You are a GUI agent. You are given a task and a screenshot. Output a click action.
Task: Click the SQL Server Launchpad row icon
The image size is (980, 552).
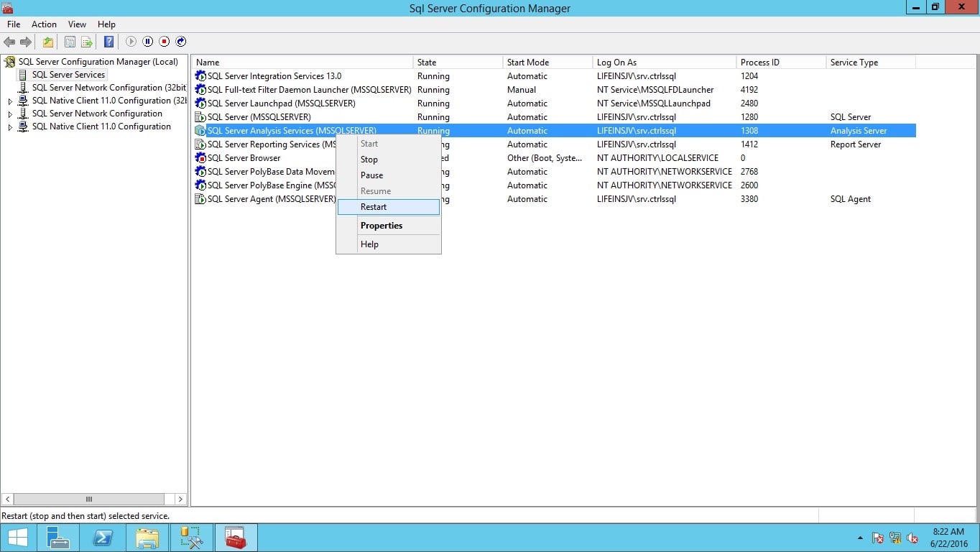point(200,103)
